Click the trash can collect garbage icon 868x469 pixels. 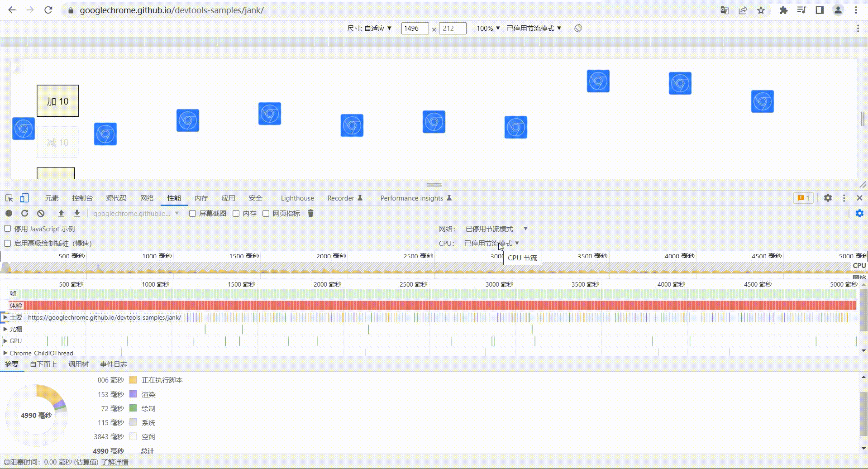tap(310, 213)
